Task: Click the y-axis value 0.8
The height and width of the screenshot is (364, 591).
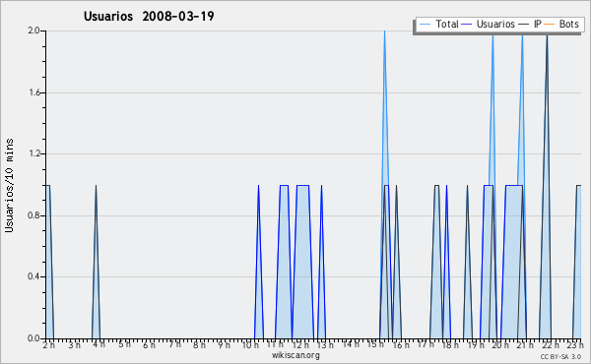Action: [x=33, y=215]
